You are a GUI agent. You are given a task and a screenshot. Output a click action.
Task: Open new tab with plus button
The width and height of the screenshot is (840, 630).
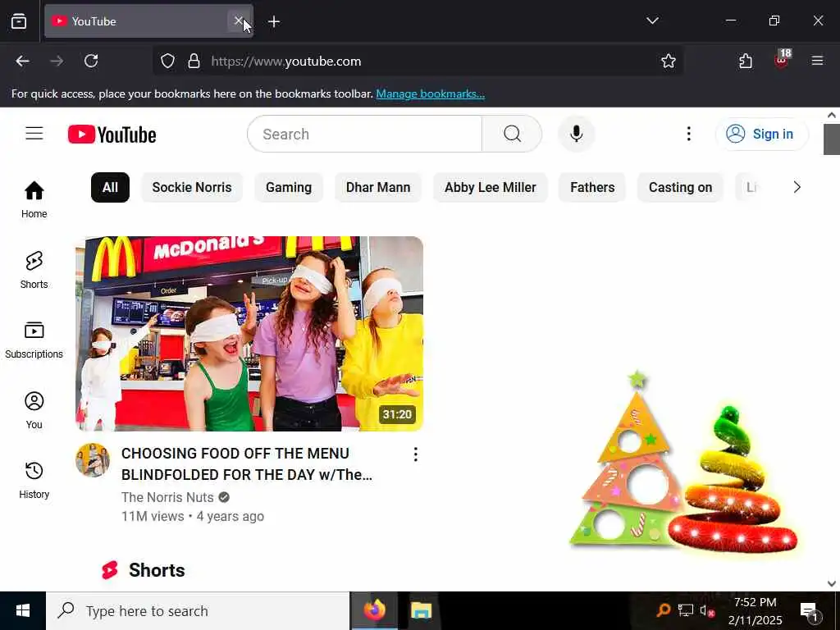274,21
